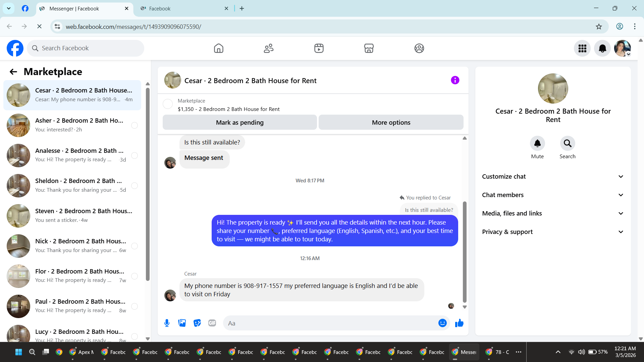Open Cesar conversation in list
644x362 pixels.
click(x=72, y=95)
